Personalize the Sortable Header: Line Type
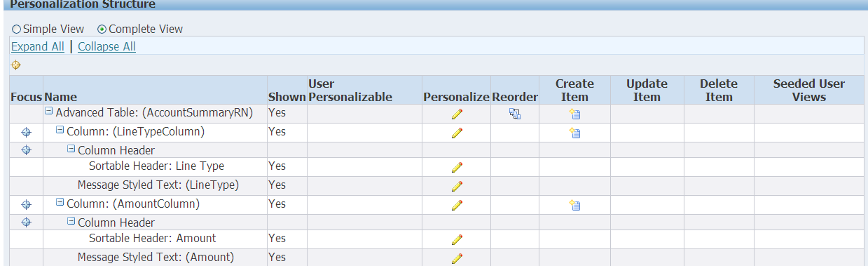The image size is (868, 266). click(457, 168)
